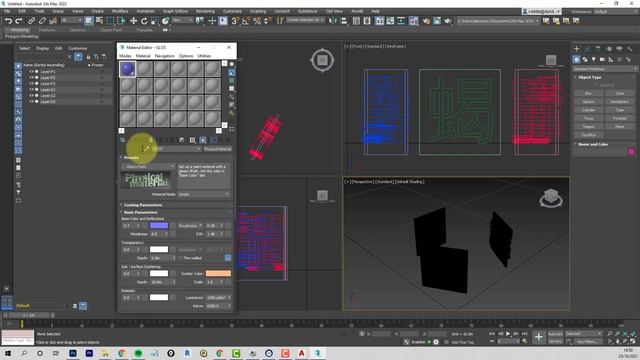
Task: Click Sample Type icon in Material Editor
Action: pos(232,64)
